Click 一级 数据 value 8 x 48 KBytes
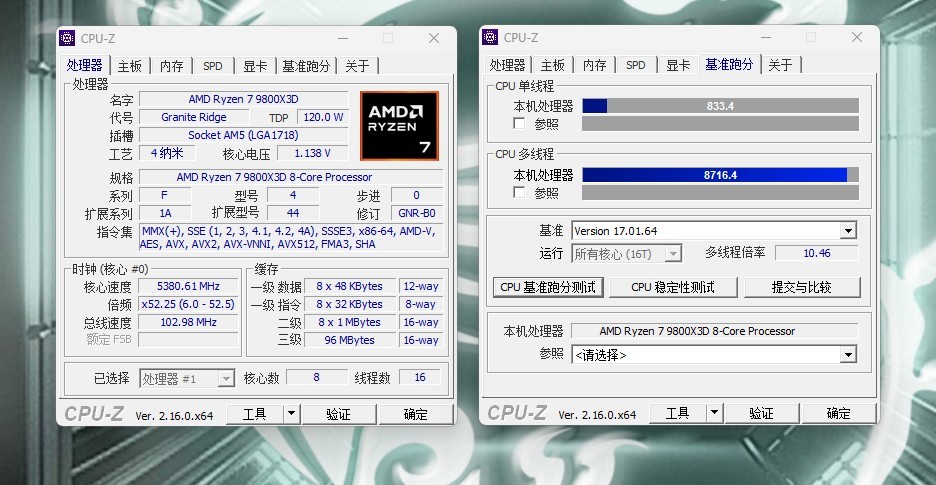 pyautogui.click(x=350, y=286)
